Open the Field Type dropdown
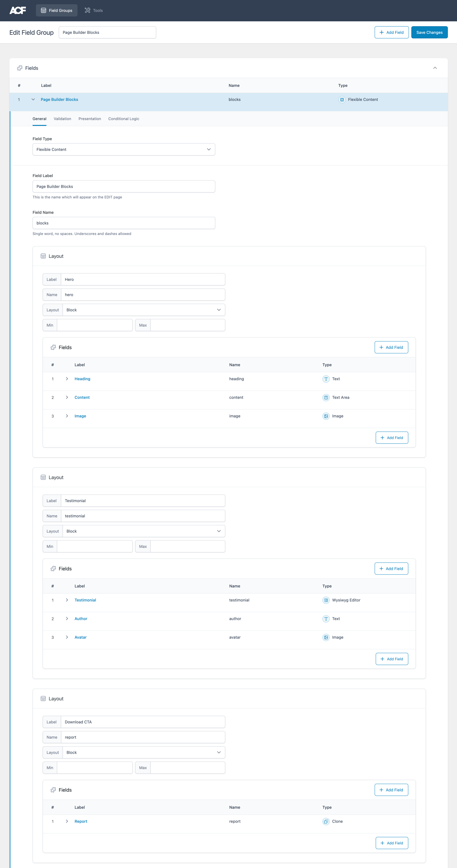The width and height of the screenshot is (457, 868). point(124,150)
